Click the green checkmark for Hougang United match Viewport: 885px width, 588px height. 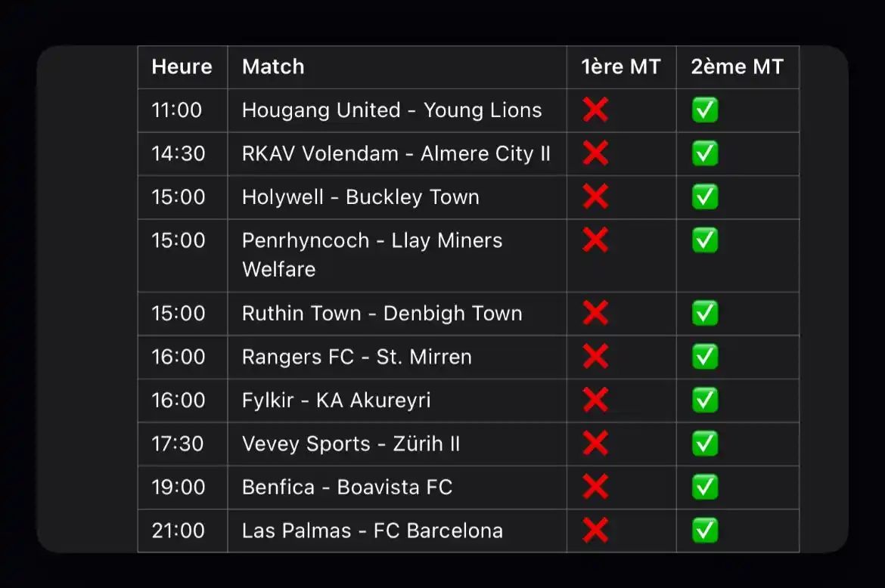click(705, 110)
